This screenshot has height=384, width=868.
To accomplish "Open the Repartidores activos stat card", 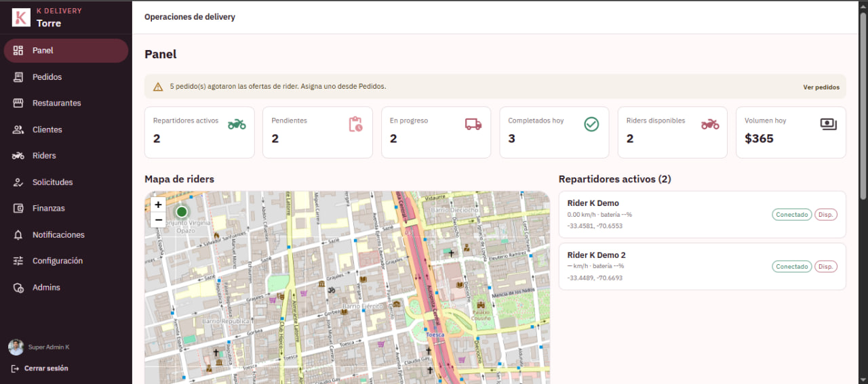I will (x=199, y=132).
